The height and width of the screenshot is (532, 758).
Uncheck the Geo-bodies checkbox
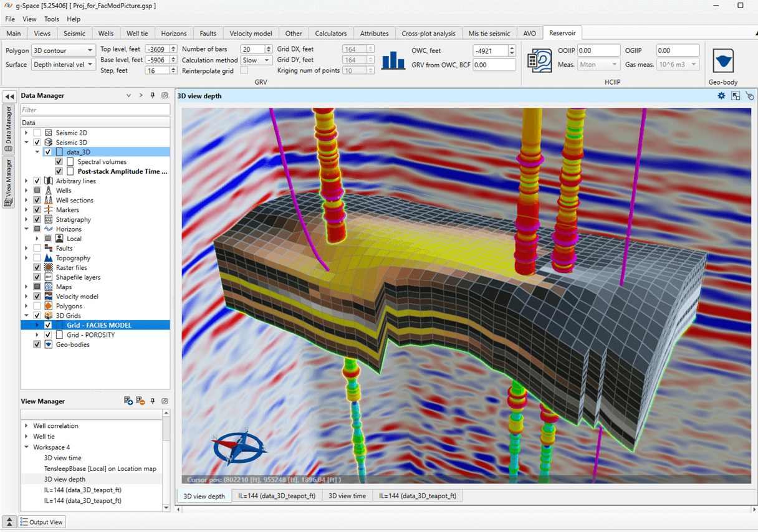click(x=37, y=344)
